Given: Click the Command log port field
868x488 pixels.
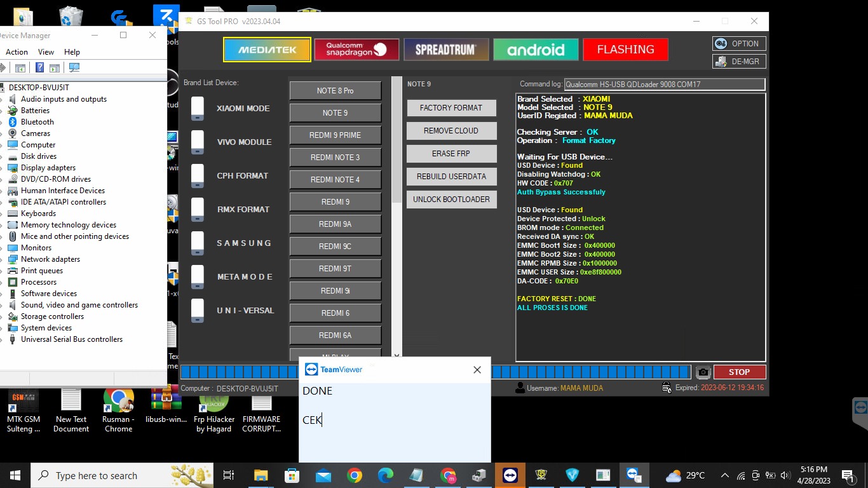Looking at the screenshot, I should pyautogui.click(x=664, y=85).
